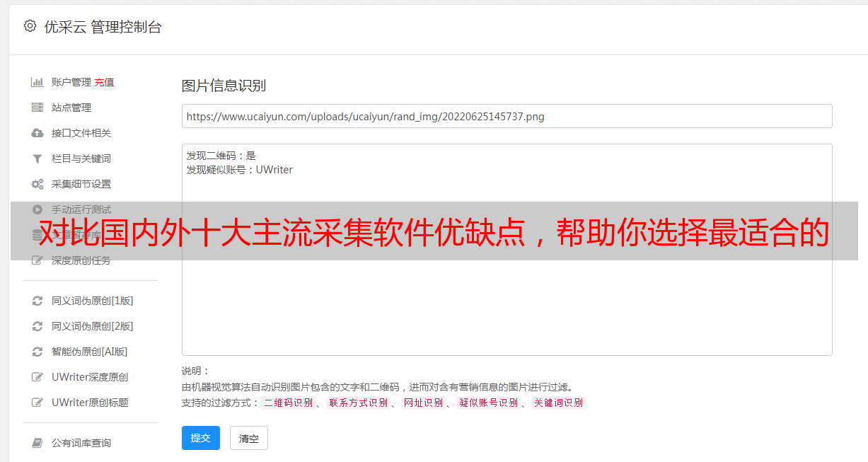The image size is (868, 462).
Task: Click the red 充值 link
Action: (104, 82)
